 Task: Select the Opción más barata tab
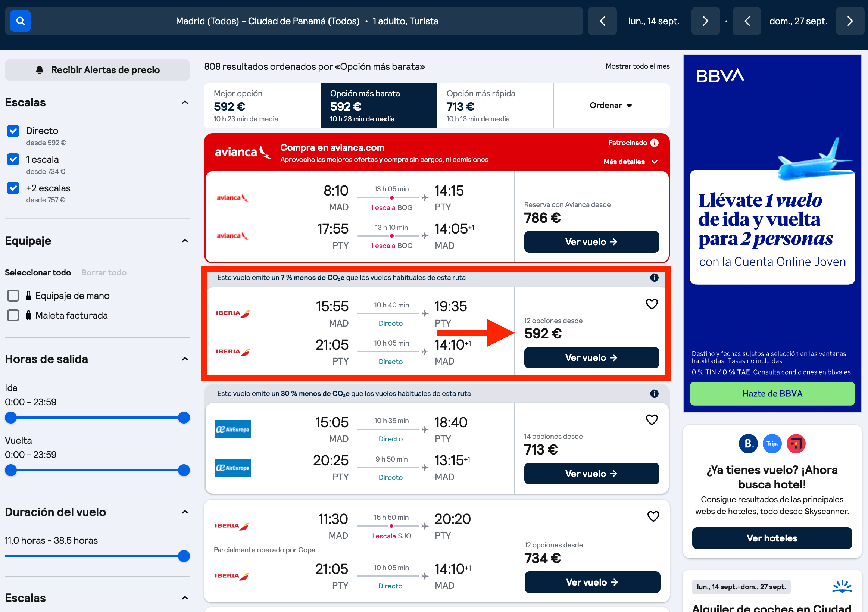(x=378, y=106)
